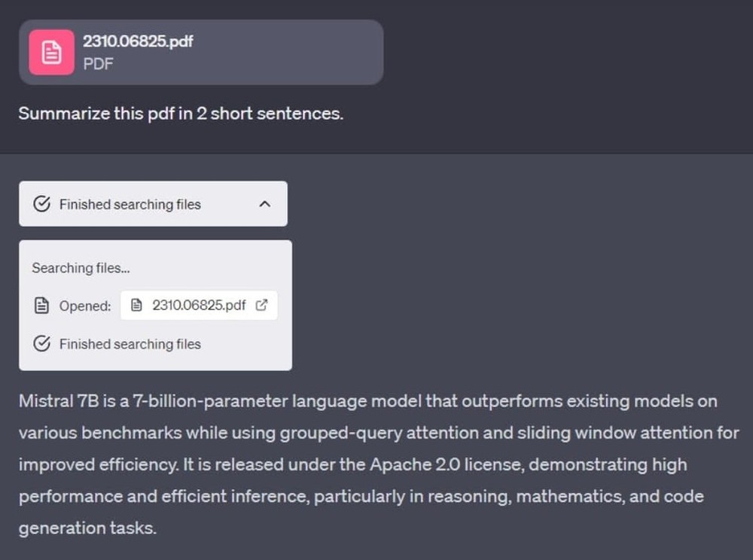
Task: Collapse search details with the chevron arrow
Action: coord(264,204)
